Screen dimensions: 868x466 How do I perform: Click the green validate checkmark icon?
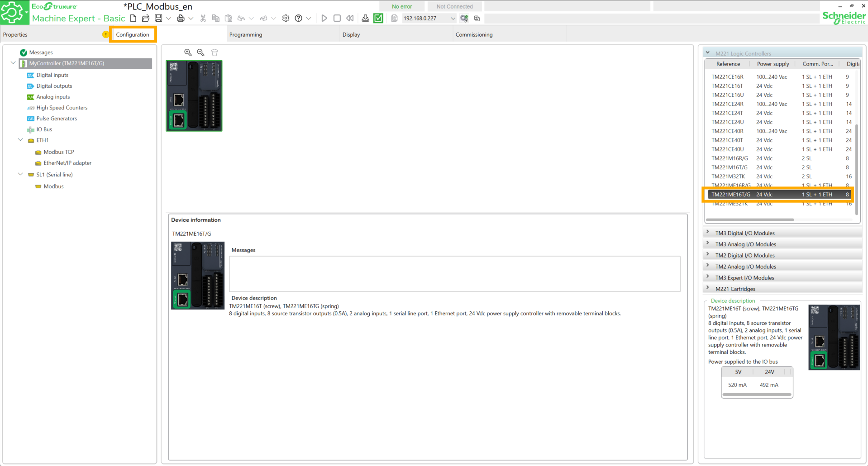coord(378,18)
